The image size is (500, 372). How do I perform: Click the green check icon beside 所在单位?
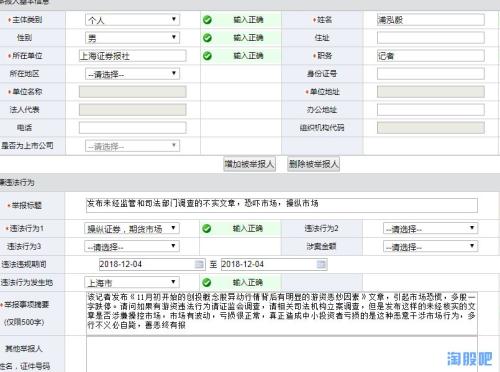(207, 56)
